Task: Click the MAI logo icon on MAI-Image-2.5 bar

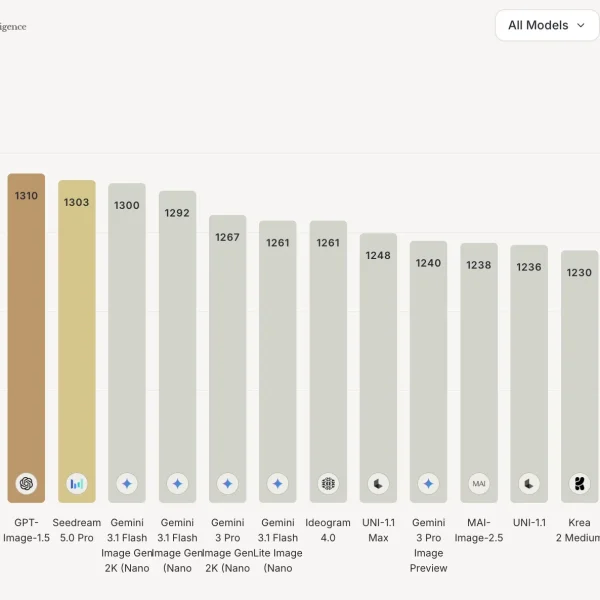Action: click(x=479, y=484)
